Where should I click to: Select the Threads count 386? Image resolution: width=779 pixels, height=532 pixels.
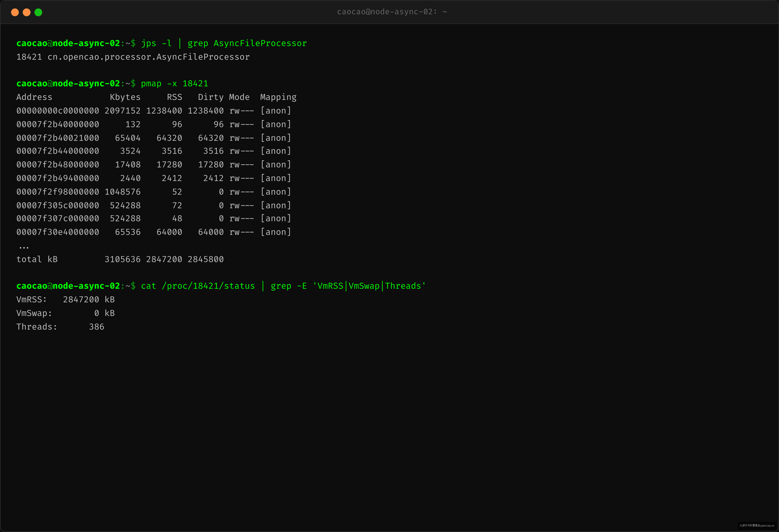pos(97,327)
